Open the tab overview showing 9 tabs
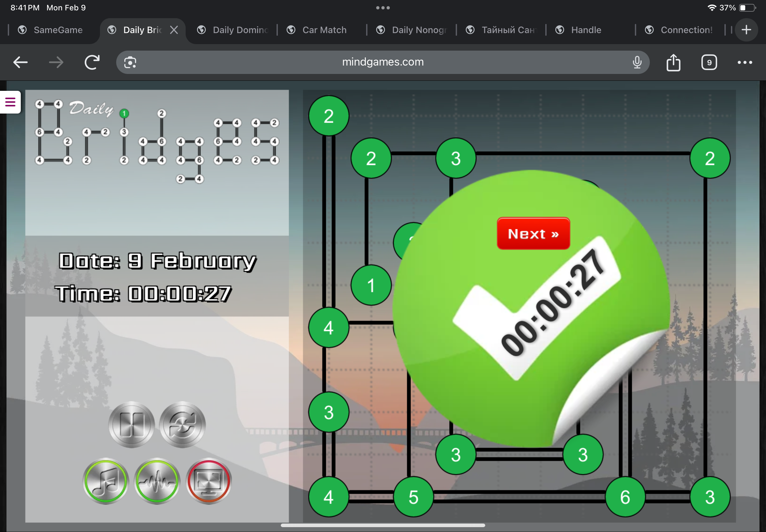The image size is (766, 532). click(x=709, y=62)
